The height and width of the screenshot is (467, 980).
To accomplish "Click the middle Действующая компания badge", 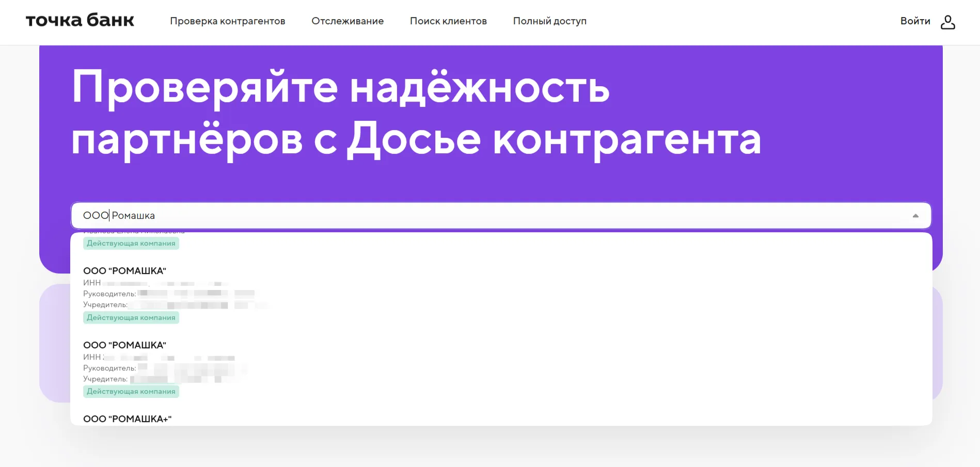I will coord(131,317).
